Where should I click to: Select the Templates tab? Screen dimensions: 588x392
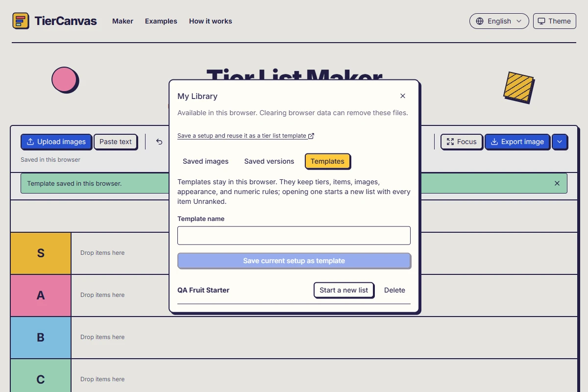[327, 161]
